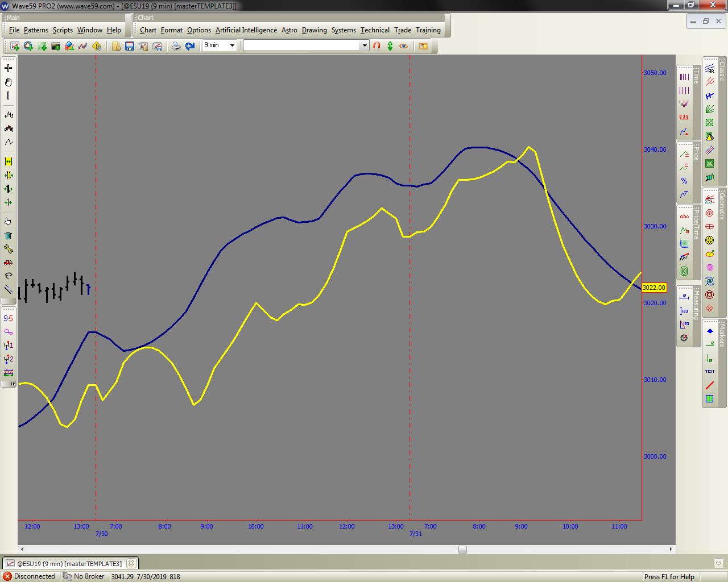Select the hand pan tool
This screenshot has height=582, width=728.
click(x=9, y=82)
